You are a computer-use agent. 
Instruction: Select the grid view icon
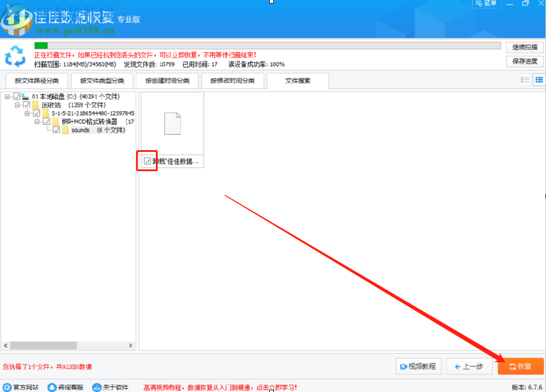click(538, 79)
